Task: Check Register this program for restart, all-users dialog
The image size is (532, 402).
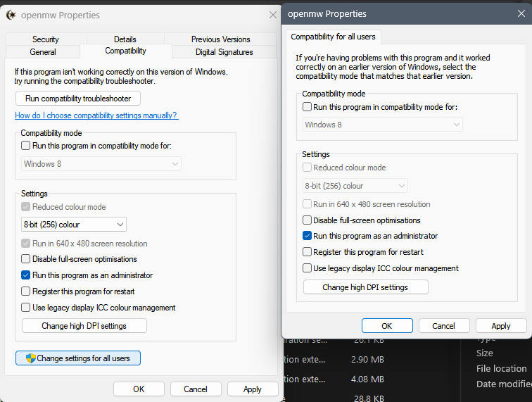Action: (x=307, y=252)
